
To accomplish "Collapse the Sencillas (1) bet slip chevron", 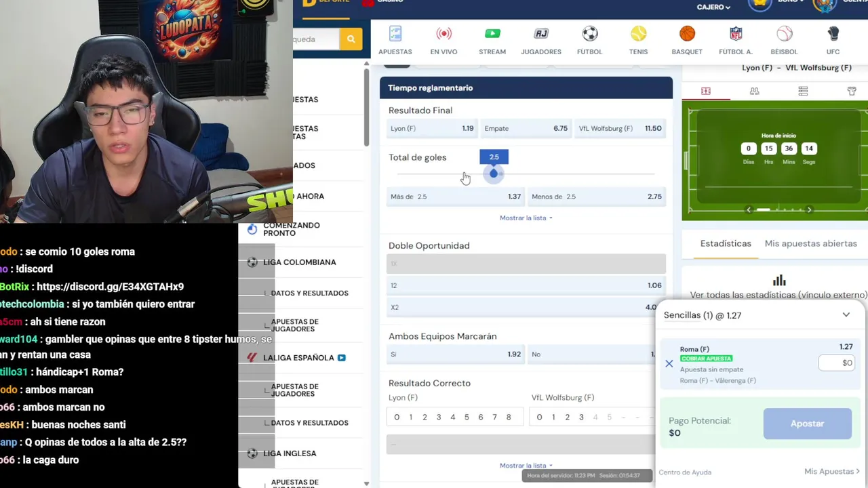I will [846, 315].
